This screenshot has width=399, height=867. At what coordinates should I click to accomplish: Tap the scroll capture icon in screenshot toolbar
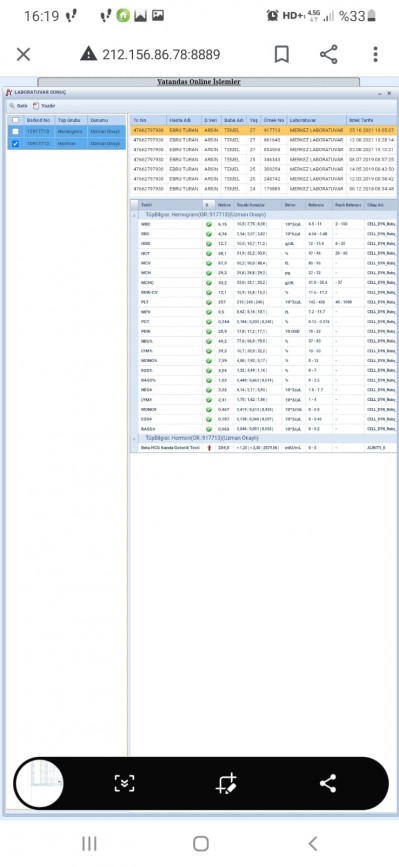pos(124,783)
